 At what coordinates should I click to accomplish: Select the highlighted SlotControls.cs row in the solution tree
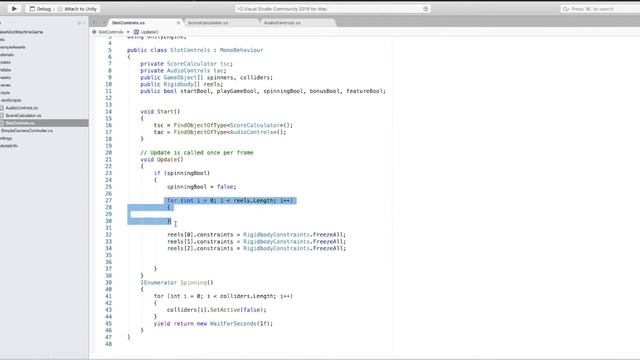(44, 123)
